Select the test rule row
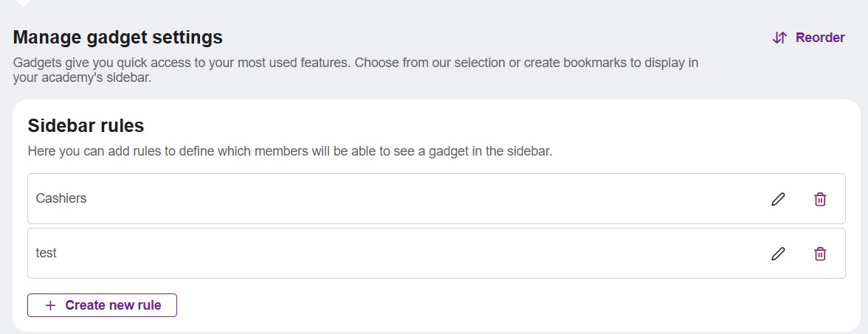The width and height of the screenshot is (868, 334). [436, 254]
